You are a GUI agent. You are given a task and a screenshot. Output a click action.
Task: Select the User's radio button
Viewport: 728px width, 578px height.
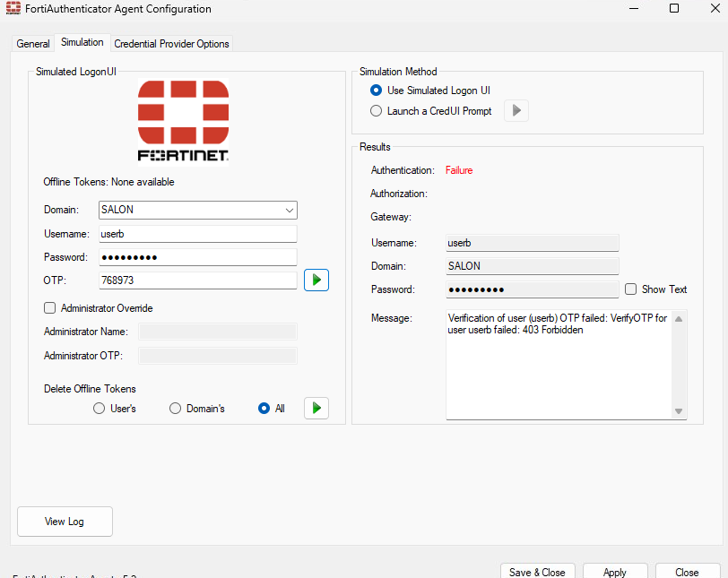[100, 409]
